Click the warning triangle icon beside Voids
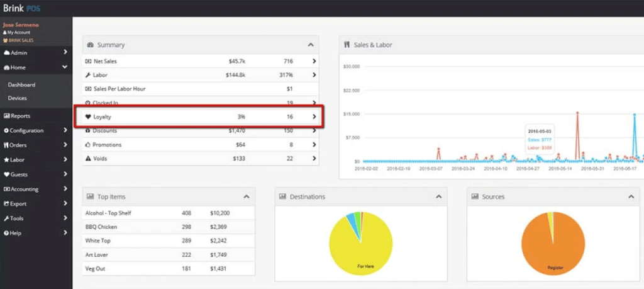Viewport: 644px width, 289px height. click(88, 159)
